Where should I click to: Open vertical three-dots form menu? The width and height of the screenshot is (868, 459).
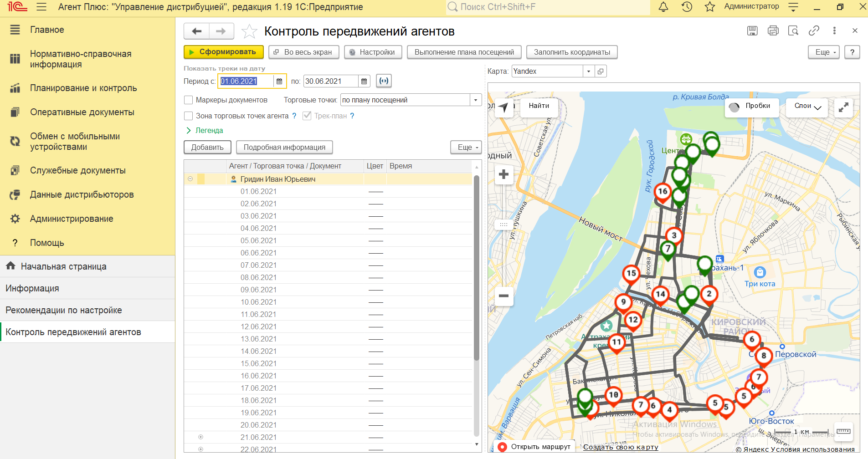pyautogui.click(x=834, y=31)
